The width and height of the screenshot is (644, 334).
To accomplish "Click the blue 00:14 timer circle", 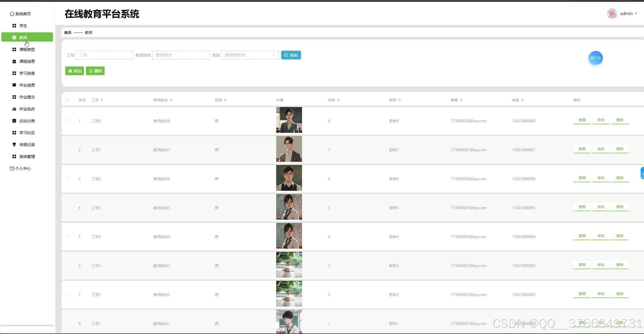I will (x=595, y=58).
